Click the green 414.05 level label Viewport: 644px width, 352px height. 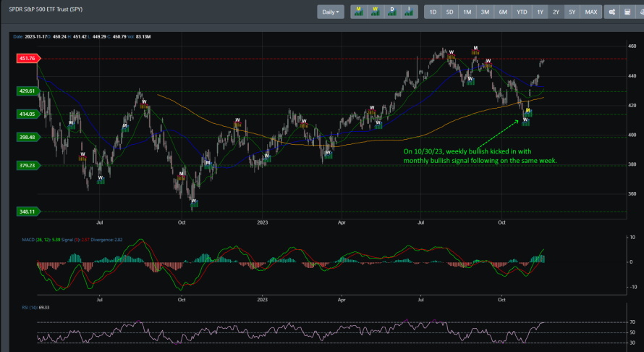(28, 114)
